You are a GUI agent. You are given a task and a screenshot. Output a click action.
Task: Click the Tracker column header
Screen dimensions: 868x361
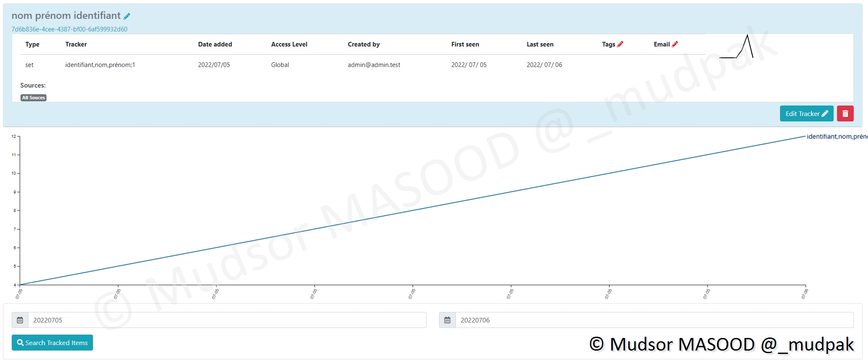76,44
